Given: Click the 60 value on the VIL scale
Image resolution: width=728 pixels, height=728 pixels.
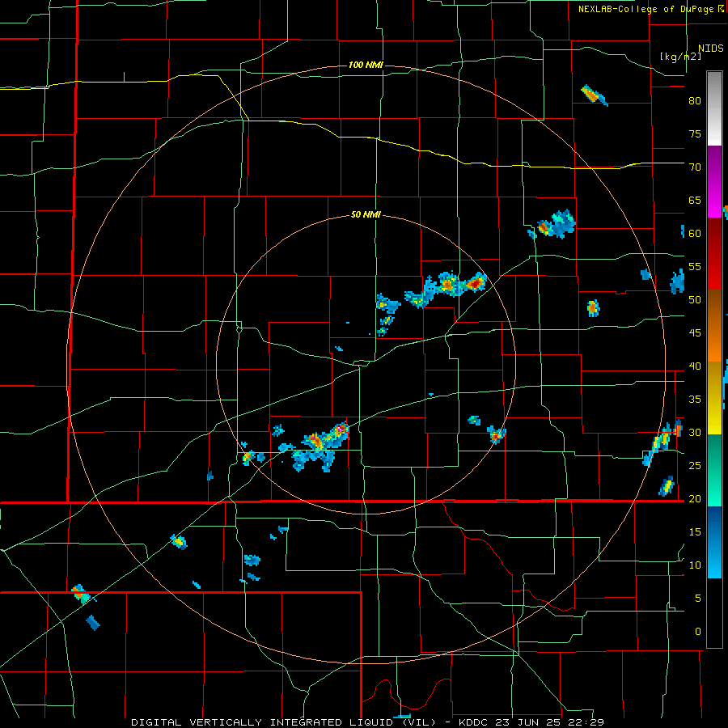Looking at the screenshot, I should point(695,234).
